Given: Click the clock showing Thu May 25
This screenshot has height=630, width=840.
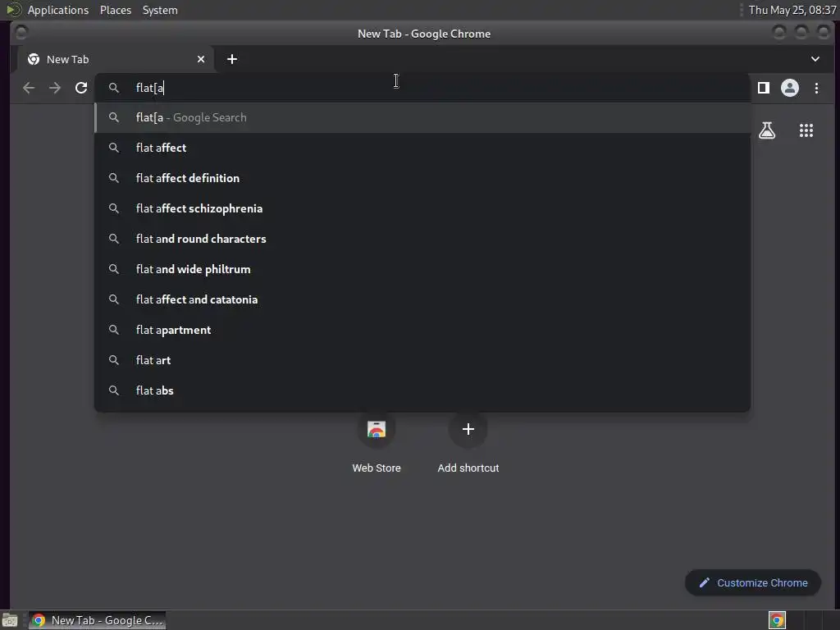Looking at the screenshot, I should [x=792, y=10].
